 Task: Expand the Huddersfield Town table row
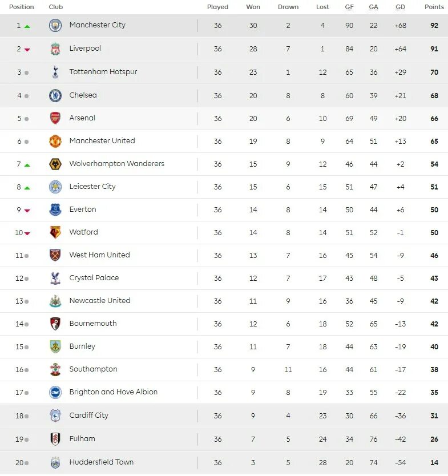tap(224, 463)
